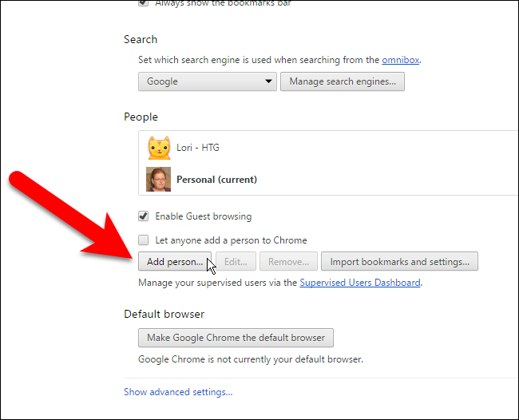
Task: Make Google Chrome the default browser
Action: 236,338
